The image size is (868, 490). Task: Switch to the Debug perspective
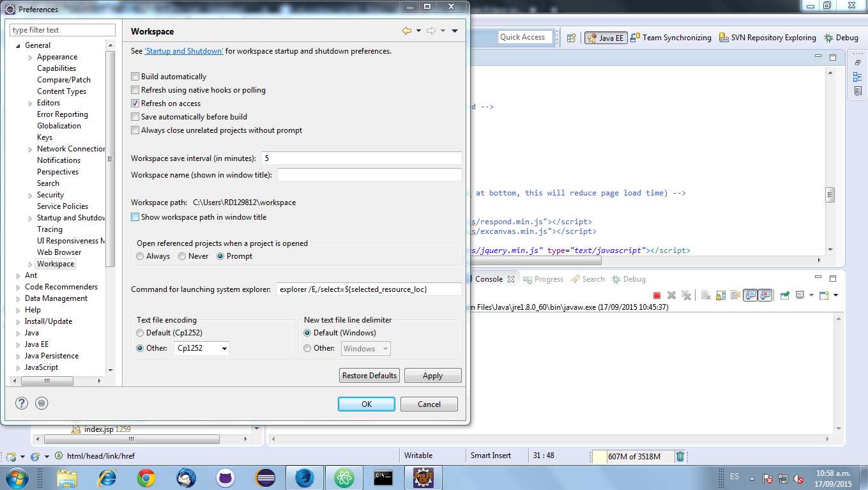tap(841, 38)
